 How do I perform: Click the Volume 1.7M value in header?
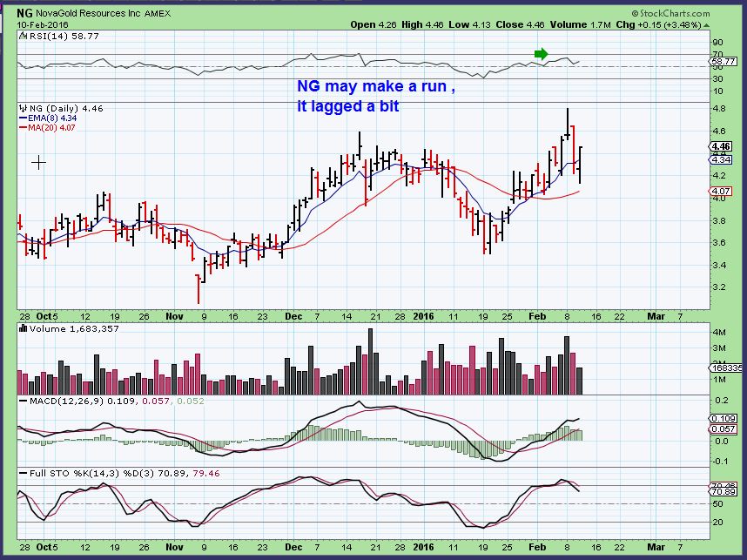tap(580, 24)
